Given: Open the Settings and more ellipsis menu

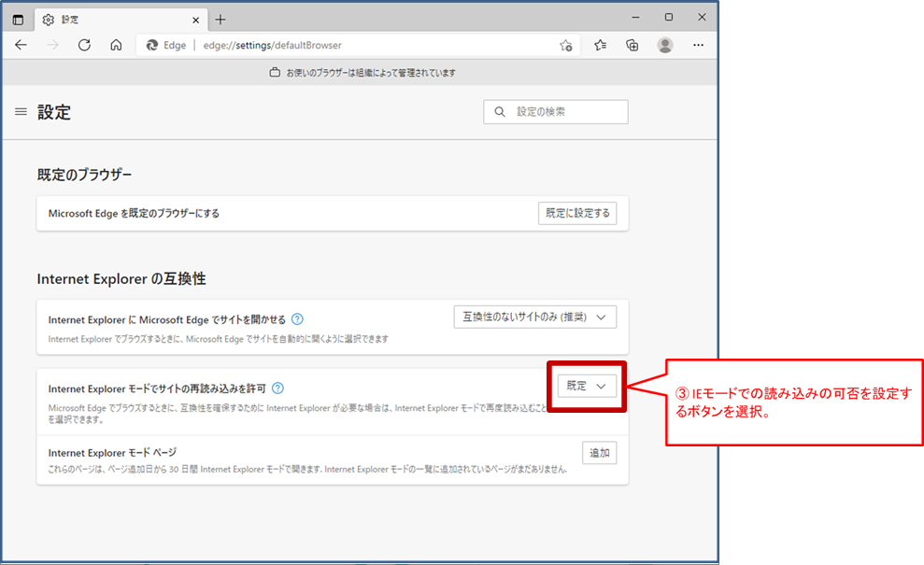Looking at the screenshot, I should [x=698, y=46].
